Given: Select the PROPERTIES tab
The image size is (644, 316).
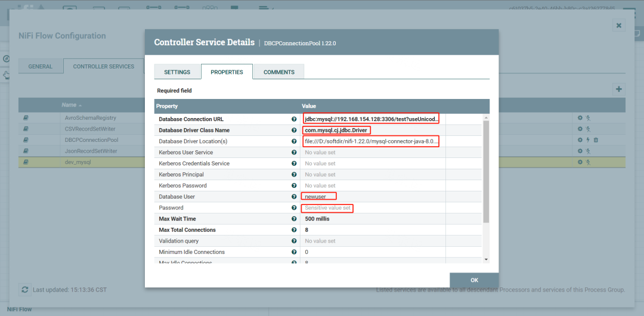Looking at the screenshot, I should pos(227,72).
